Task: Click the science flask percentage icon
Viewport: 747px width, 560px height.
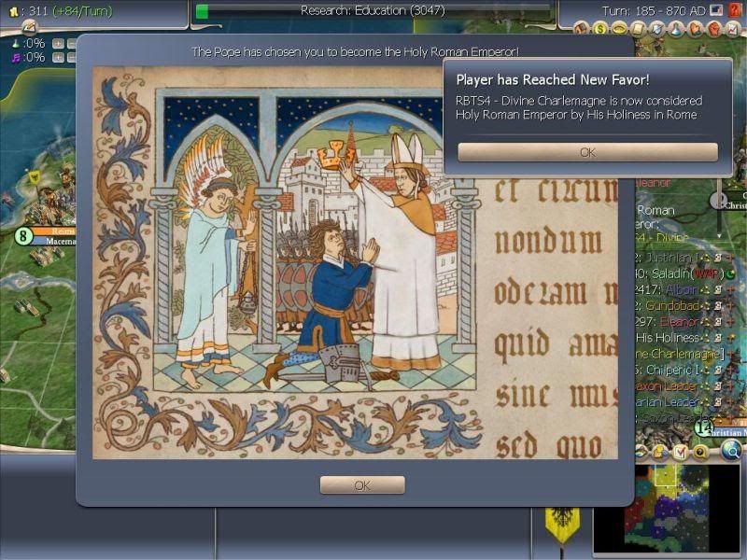Action: 15,43
